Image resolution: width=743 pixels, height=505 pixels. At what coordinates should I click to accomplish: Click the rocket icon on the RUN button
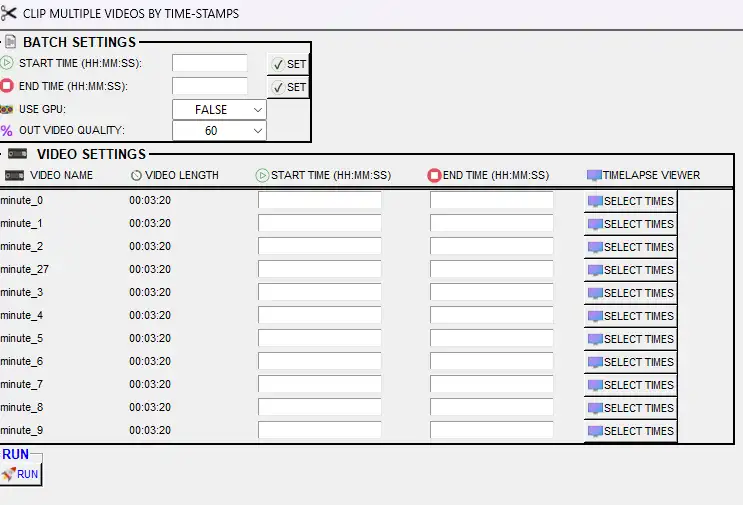point(9,474)
